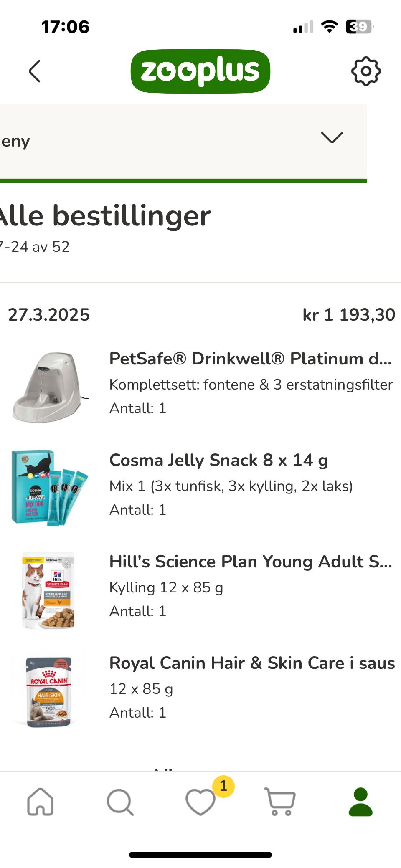Open settings via gear icon

pos(365,71)
